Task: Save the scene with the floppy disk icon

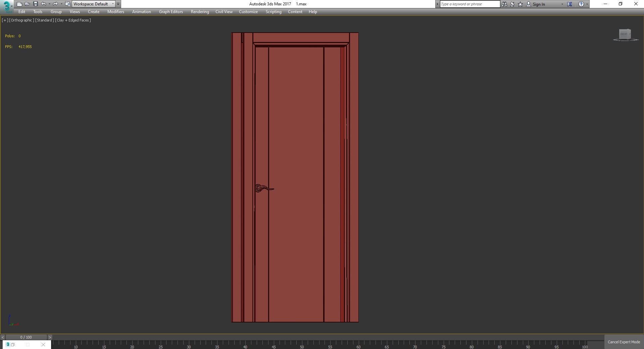Action: 35,4
